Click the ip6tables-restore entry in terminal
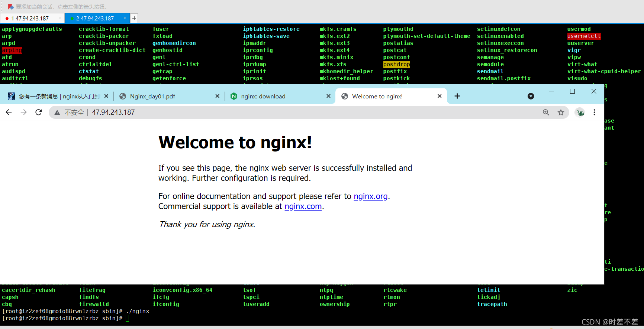644x329 pixels. pos(271,29)
